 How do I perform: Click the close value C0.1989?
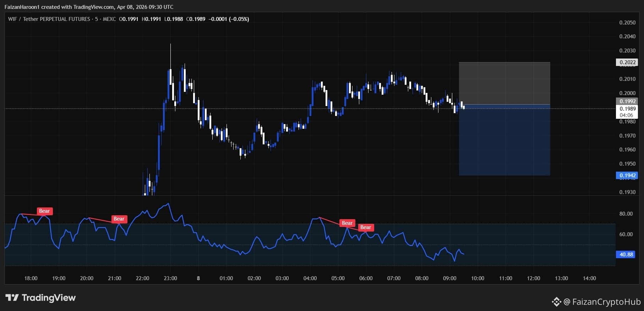pos(196,19)
